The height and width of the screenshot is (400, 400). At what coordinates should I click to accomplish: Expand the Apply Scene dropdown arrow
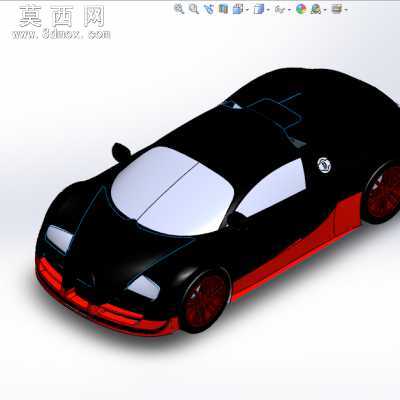pyautogui.click(x=325, y=10)
